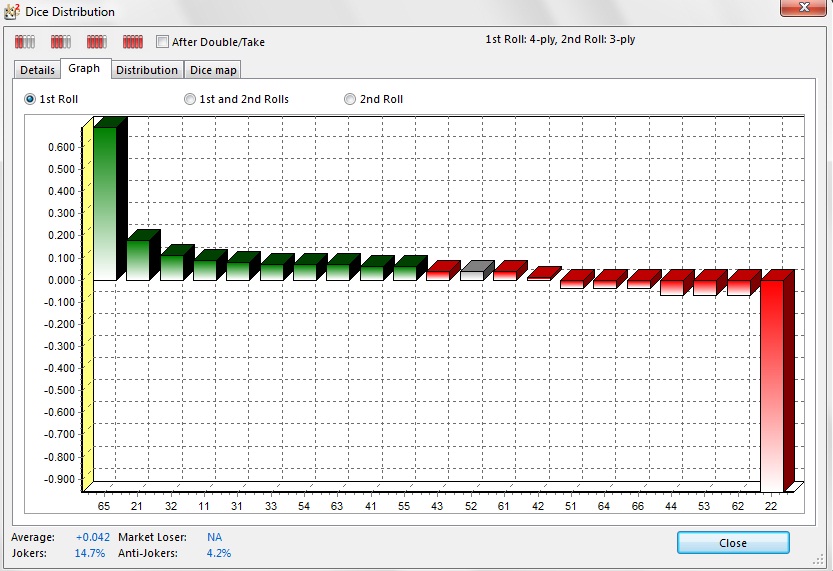Image resolution: width=833 pixels, height=571 pixels.
Task: Click the first, least-filled red ply-level icon
Action: coord(25,42)
